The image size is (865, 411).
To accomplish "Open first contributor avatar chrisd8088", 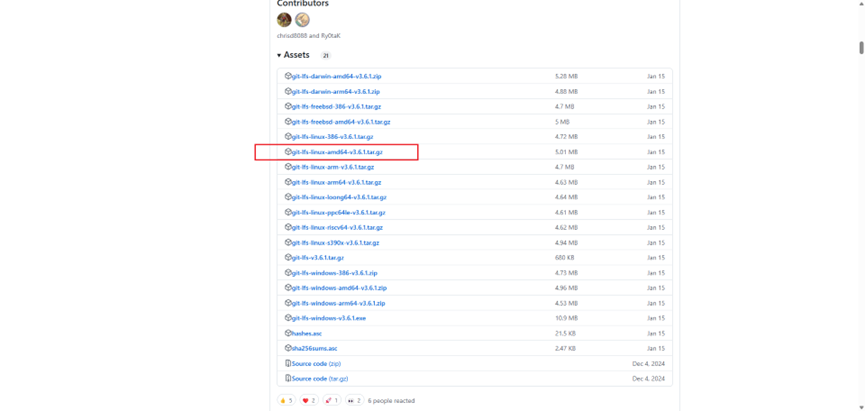I will [284, 20].
